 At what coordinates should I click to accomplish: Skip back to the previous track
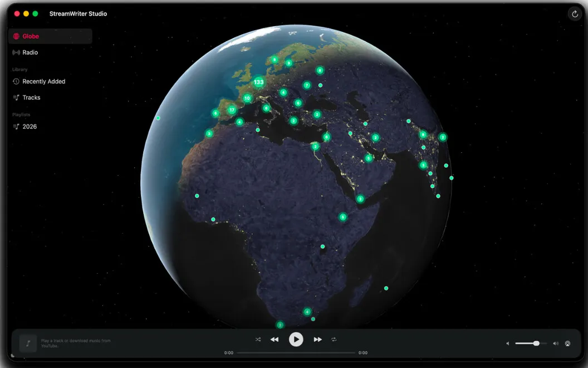275,340
